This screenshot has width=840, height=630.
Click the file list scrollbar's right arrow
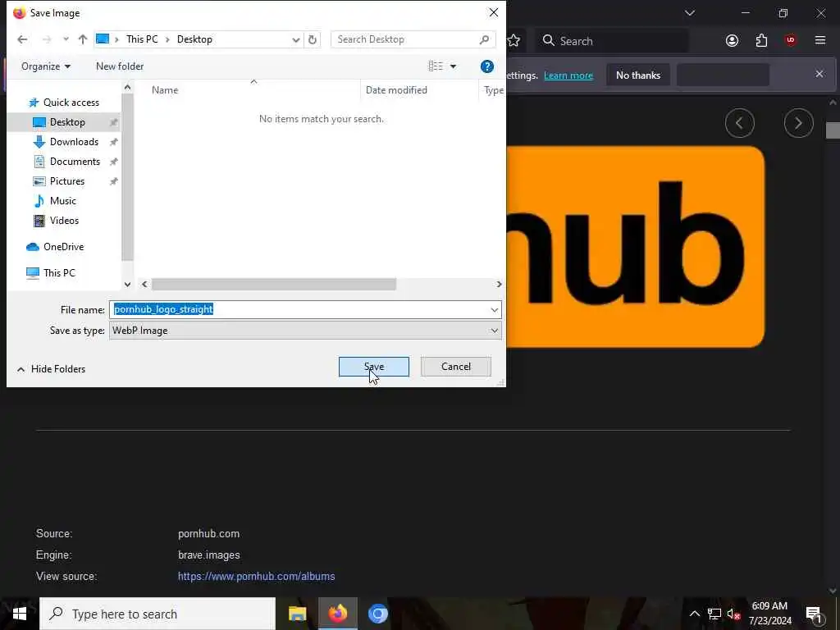pos(499,284)
